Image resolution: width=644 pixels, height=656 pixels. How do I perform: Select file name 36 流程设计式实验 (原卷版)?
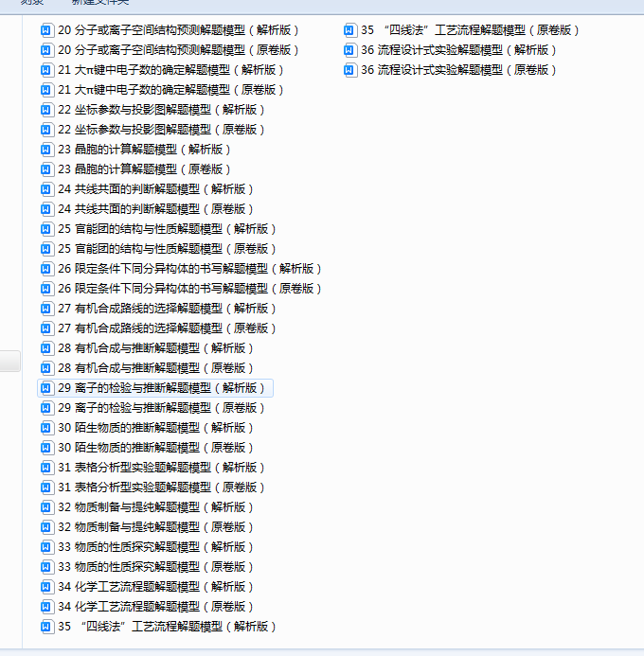458,69
